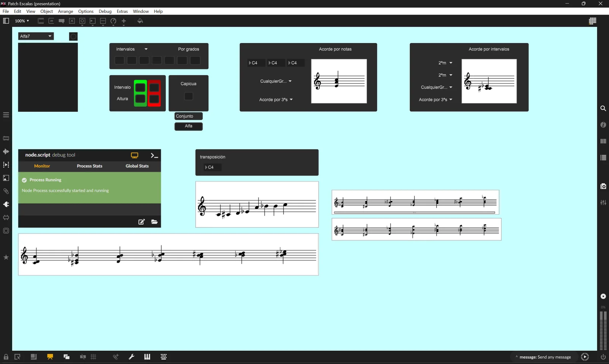The image size is (609, 364).
Task: Toggle the audio power icon at bottom right
Action: [603, 357]
